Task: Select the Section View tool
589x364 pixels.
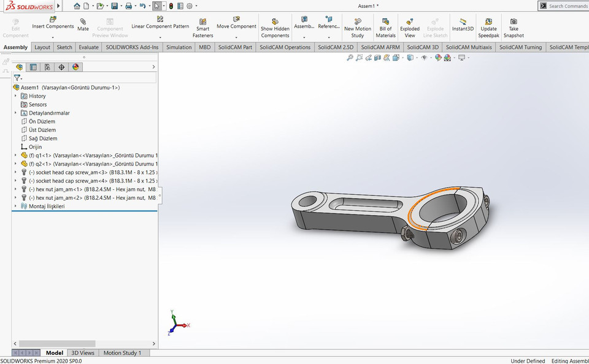Action: tap(377, 57)
